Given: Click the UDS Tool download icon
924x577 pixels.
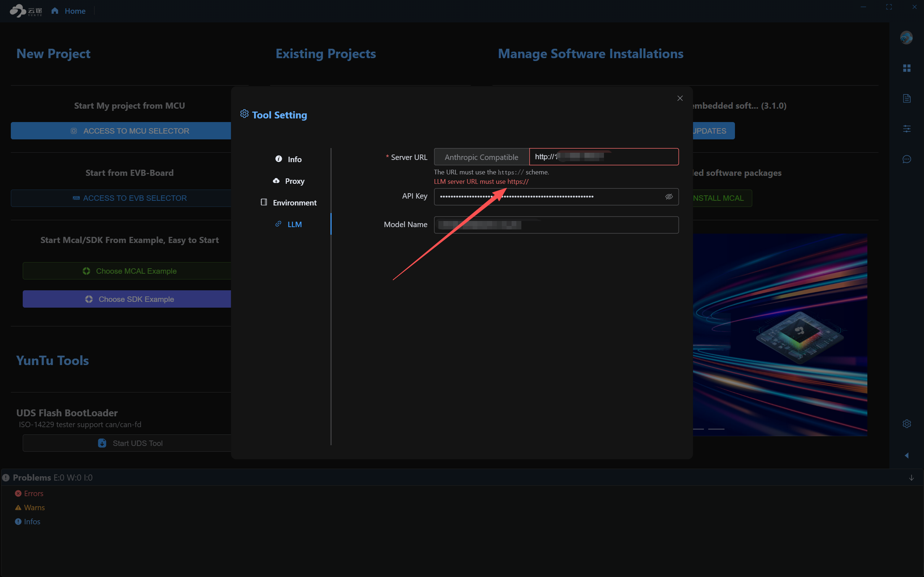Looking at the screenshot, I should (x=102, y=443).
